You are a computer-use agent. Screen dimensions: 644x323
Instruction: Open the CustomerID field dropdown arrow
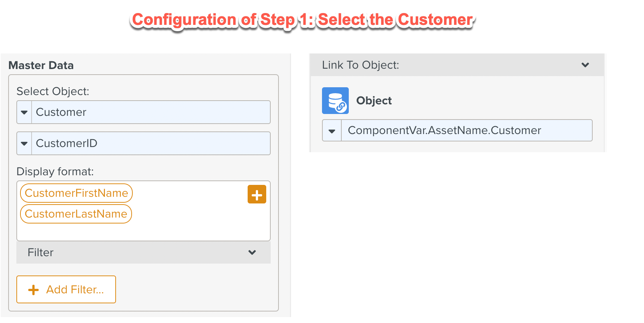(25, 143)
